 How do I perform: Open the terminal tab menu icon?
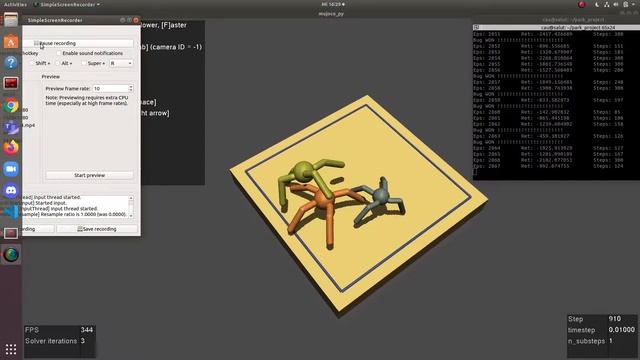(477, 28)
